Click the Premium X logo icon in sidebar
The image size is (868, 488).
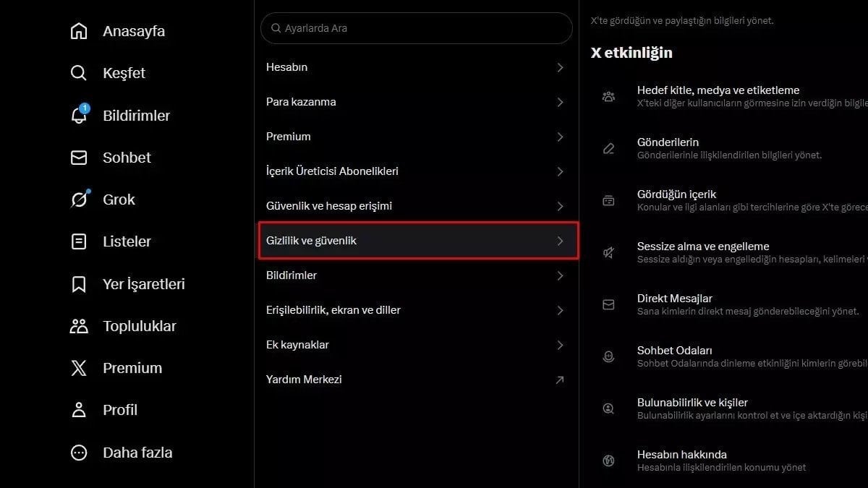tap(79, 368)
